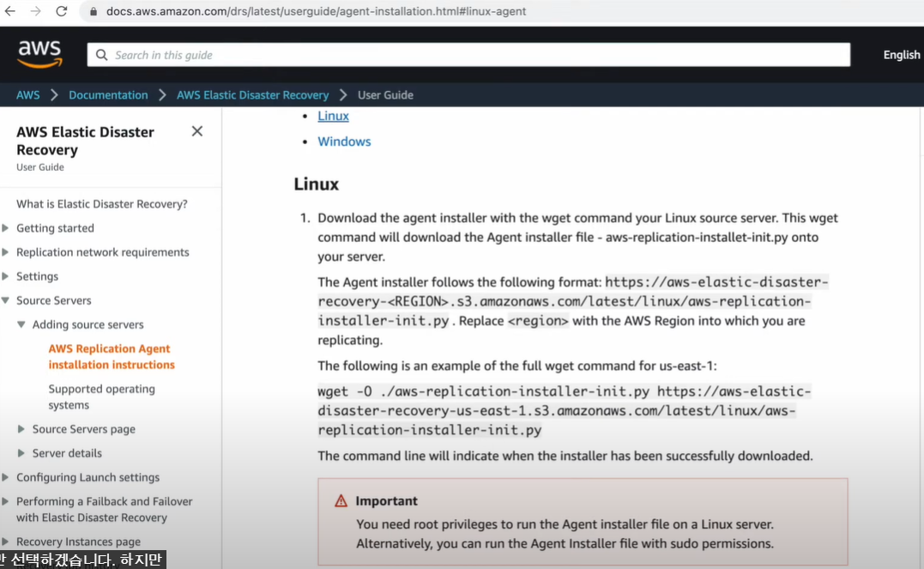Viewport: 924px width, 569px height.
Task: Expand Configuring Launch settings arrow
Action: coord(5,478)
